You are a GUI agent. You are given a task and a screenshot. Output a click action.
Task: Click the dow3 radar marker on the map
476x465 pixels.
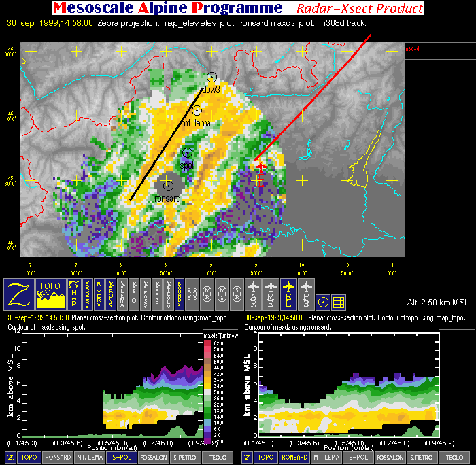coord(211,77)
